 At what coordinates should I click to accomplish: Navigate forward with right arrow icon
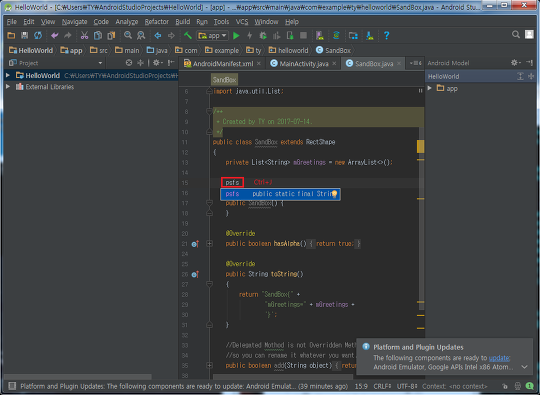[x=171, y=35]
